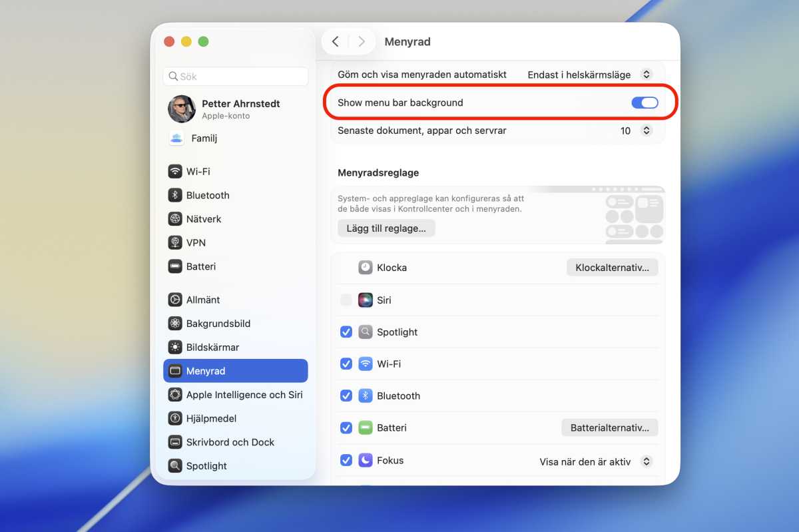Open Bildskärmar settings via its icon
Viewport: 799px width, 532px height.
[174, 347]
